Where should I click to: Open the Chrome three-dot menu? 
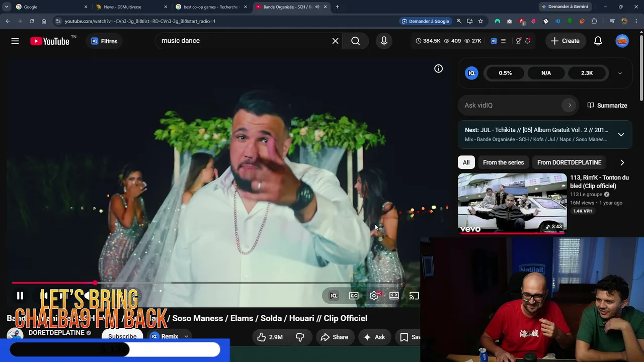point(636,21)
